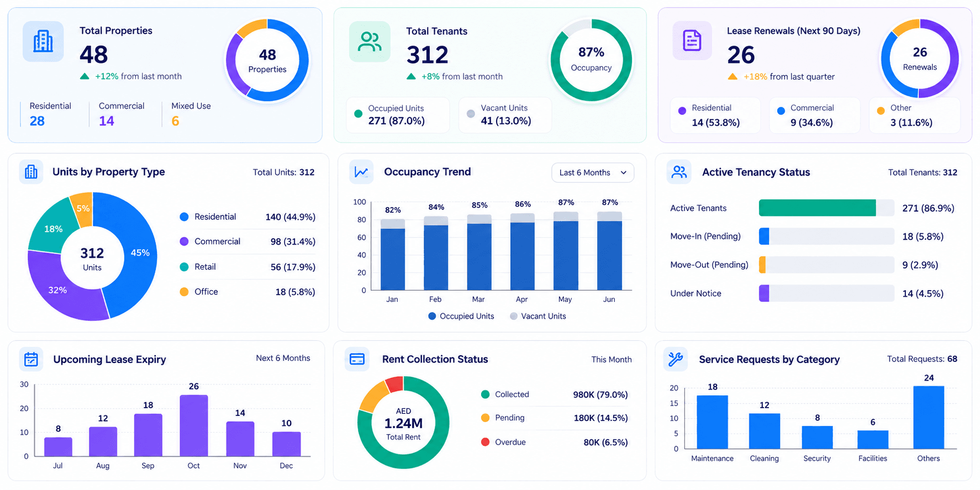Click the Total Requests: 68 label
Image resolution: width=980 pixels, height=490 pixels.
coord(922,359)
